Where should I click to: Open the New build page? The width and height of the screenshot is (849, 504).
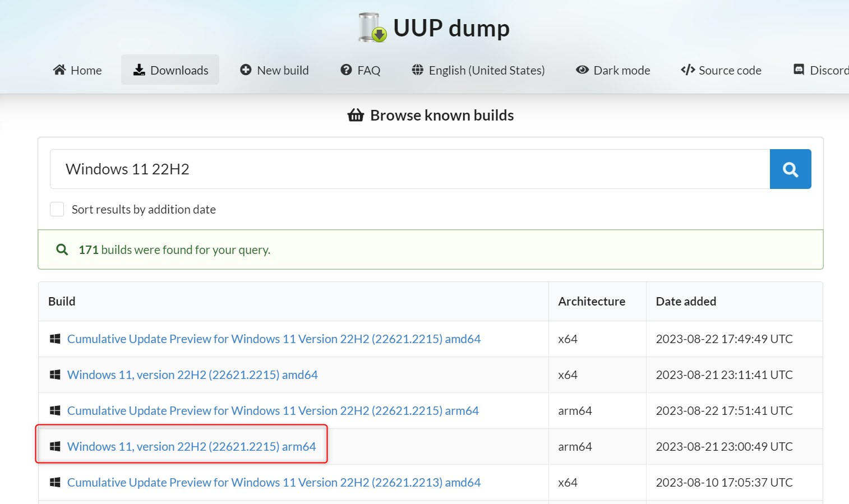tap(274, 70)
